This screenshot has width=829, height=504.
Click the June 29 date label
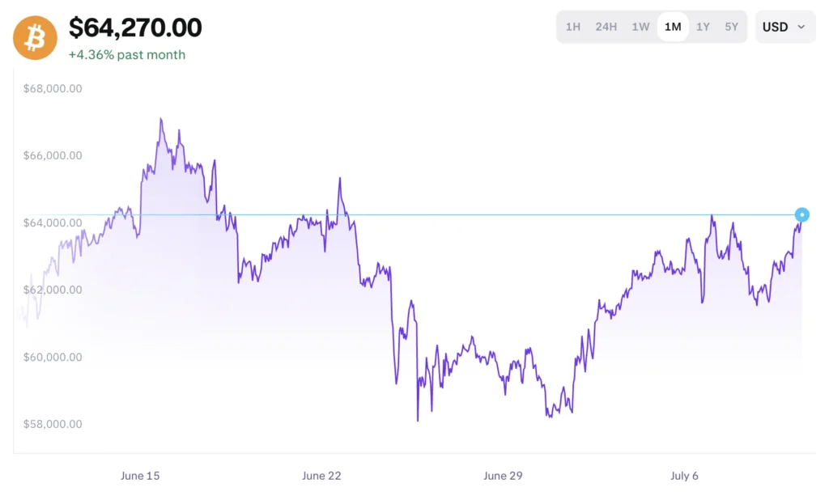[503, 476]
